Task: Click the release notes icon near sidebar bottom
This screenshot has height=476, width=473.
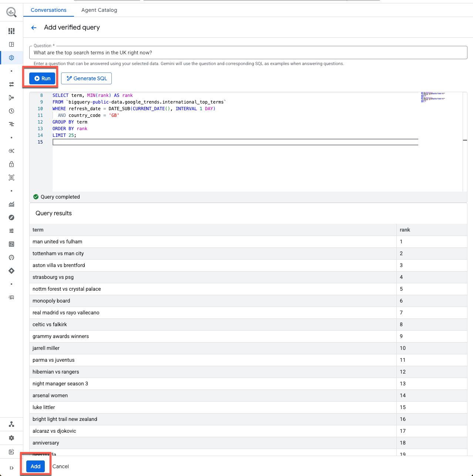Action: point(11,452)
